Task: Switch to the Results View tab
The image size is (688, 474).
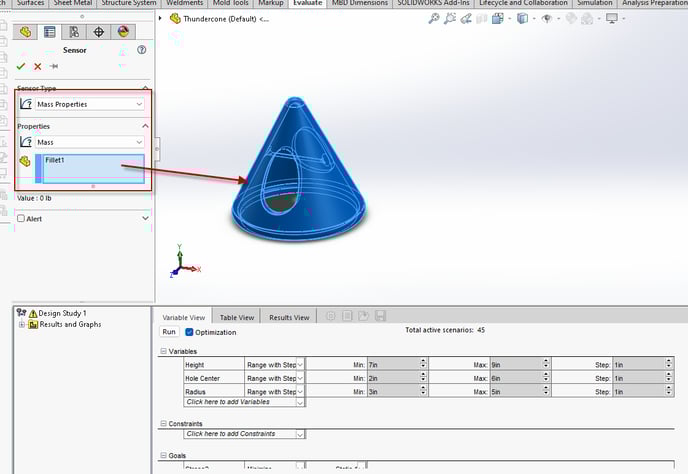Action: [289, 317]
